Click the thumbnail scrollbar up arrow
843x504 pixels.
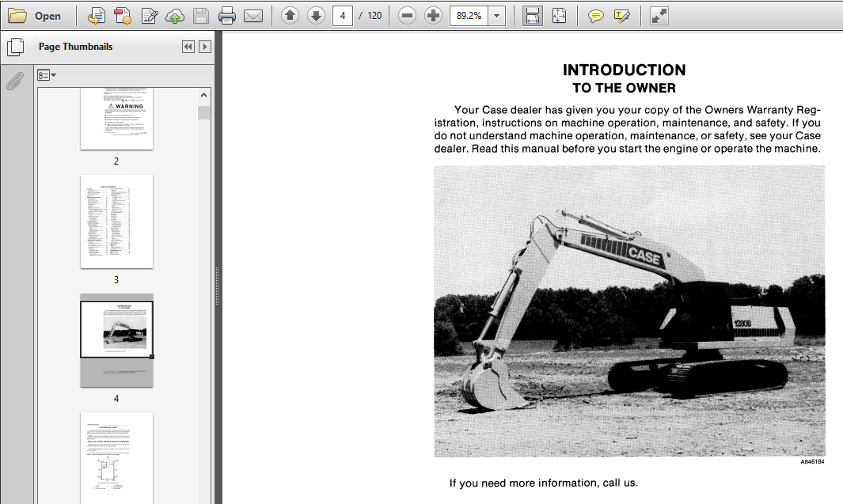point(203,95)
